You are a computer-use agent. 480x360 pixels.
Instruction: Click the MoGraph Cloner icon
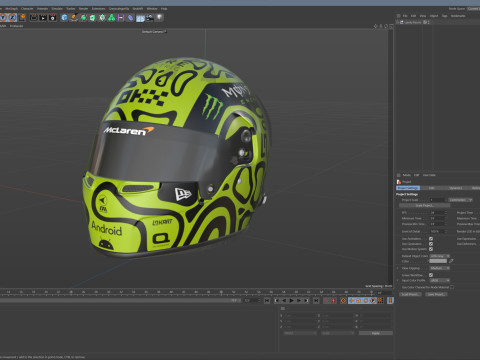[x=102, y=17]
